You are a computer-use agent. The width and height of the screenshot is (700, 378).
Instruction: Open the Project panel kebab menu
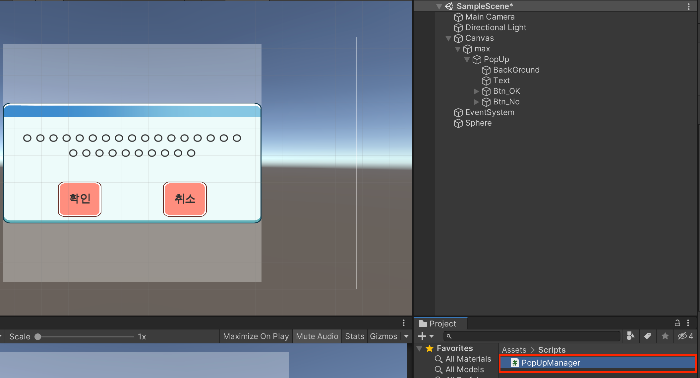[688, 323]
